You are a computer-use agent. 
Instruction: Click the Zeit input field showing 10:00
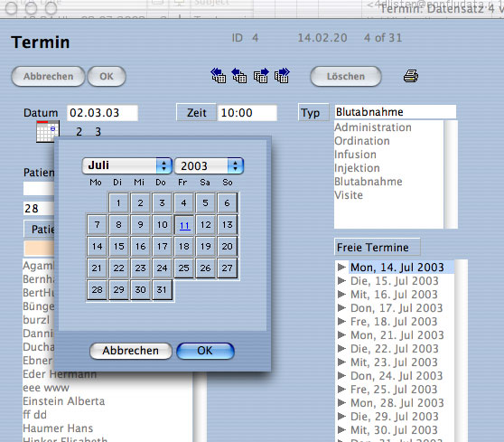[x=247, y=113]
